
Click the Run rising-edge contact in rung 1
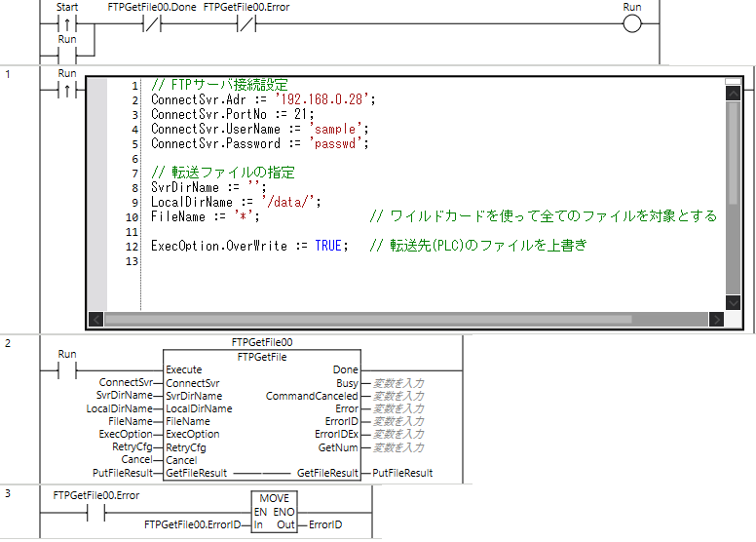pyautogui.click(x=67, y=90)
